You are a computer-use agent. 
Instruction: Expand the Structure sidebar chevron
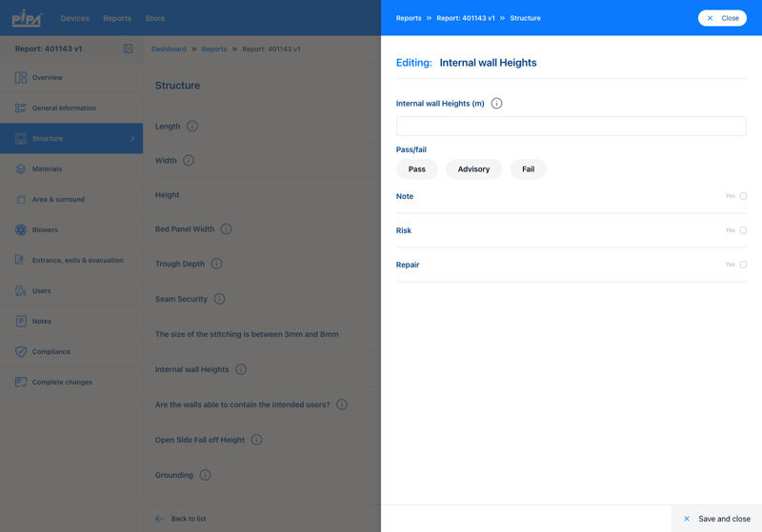coord(131,139)
